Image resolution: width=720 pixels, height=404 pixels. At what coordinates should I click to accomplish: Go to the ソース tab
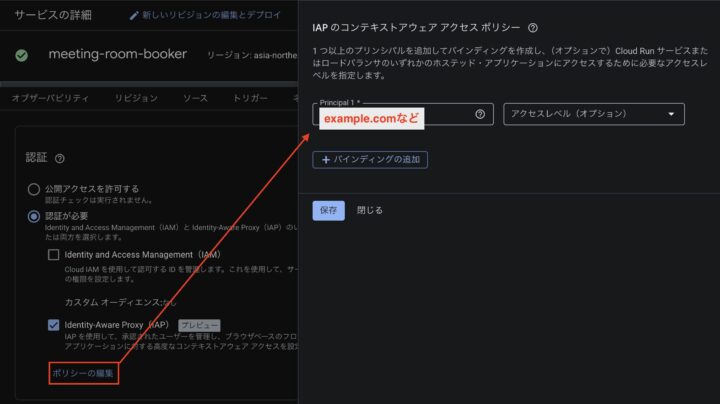195,99
